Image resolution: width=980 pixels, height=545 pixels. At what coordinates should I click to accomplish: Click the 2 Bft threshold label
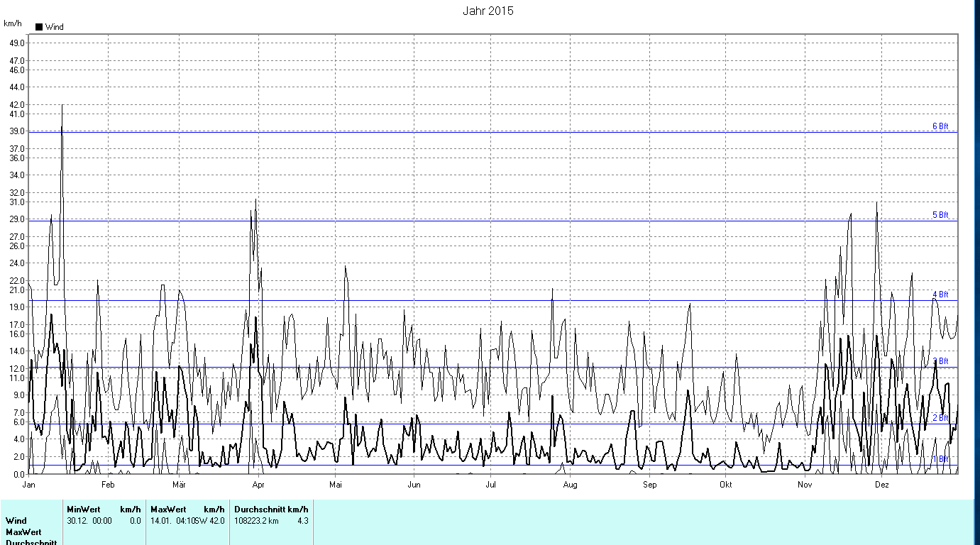940,418
